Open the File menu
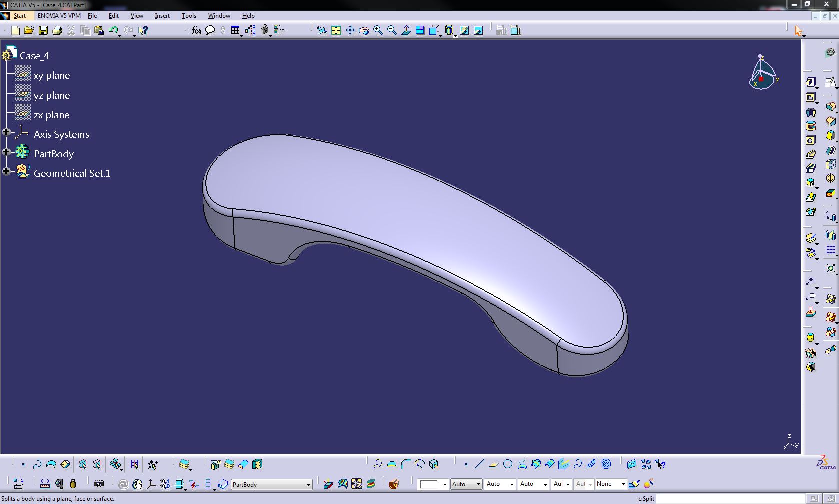The width and height of the screenshot is (839, 504). pos(92,16)
